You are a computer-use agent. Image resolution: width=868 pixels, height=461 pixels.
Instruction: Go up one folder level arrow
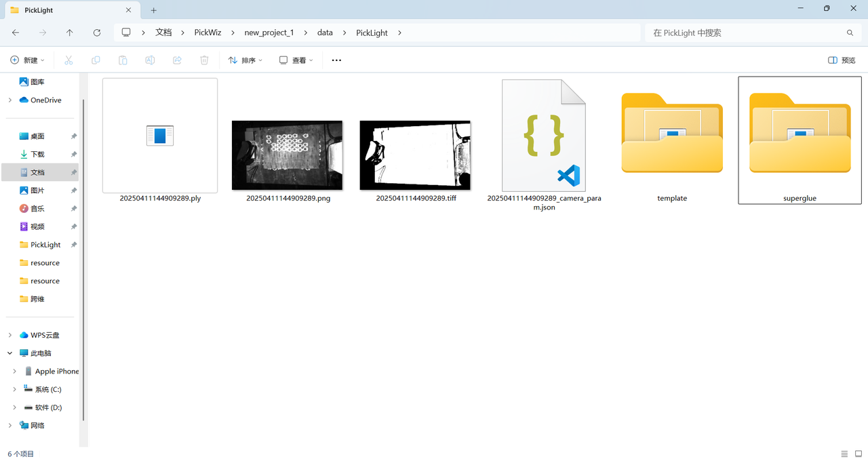(x=70, y=33)
